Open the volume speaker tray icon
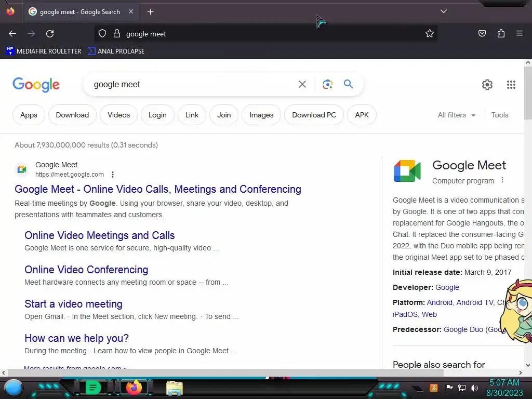 click(474, 388)
